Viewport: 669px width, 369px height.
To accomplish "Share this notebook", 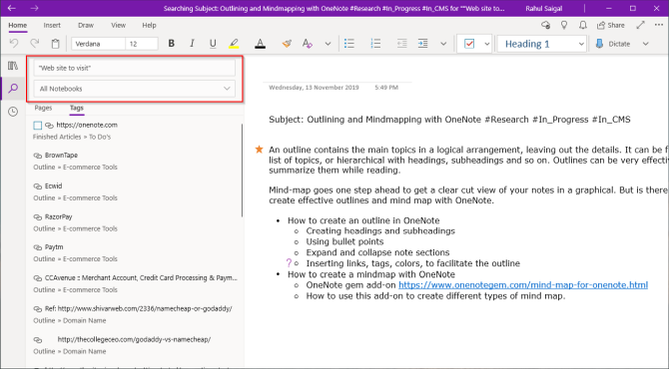I will point(611,25).
